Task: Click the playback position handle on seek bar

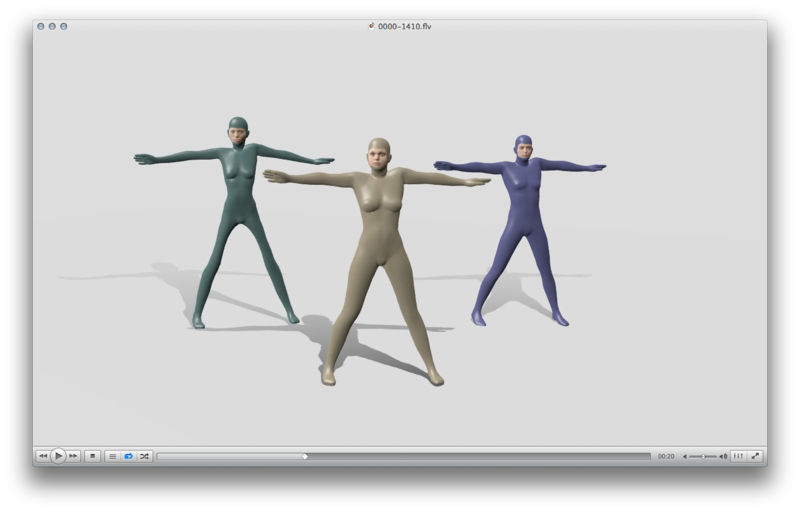Action: click(x=305, y=456)
